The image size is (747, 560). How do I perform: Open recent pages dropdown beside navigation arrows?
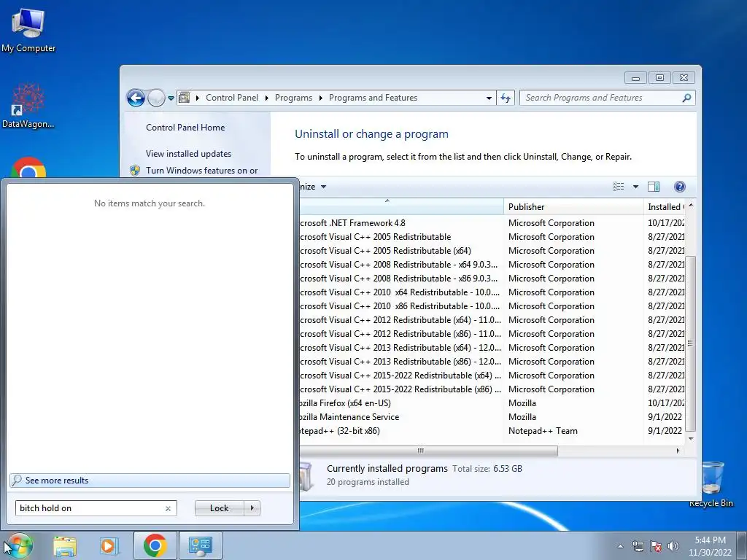point(171,98)
